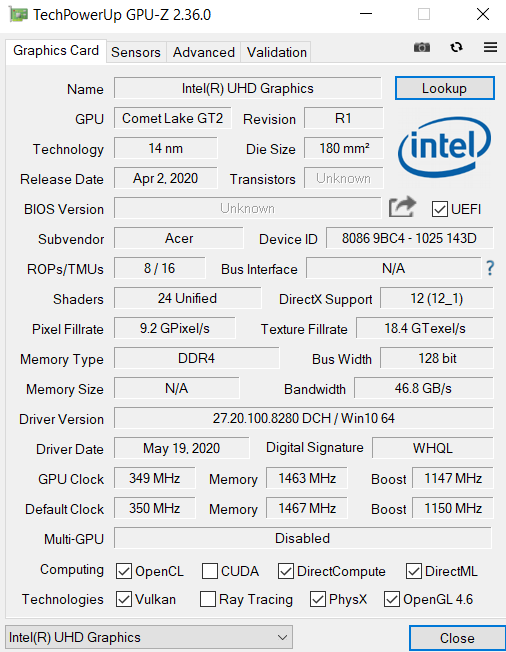Enable the CUDA checkbox
The image size is (506, 652).
[210, 571]
